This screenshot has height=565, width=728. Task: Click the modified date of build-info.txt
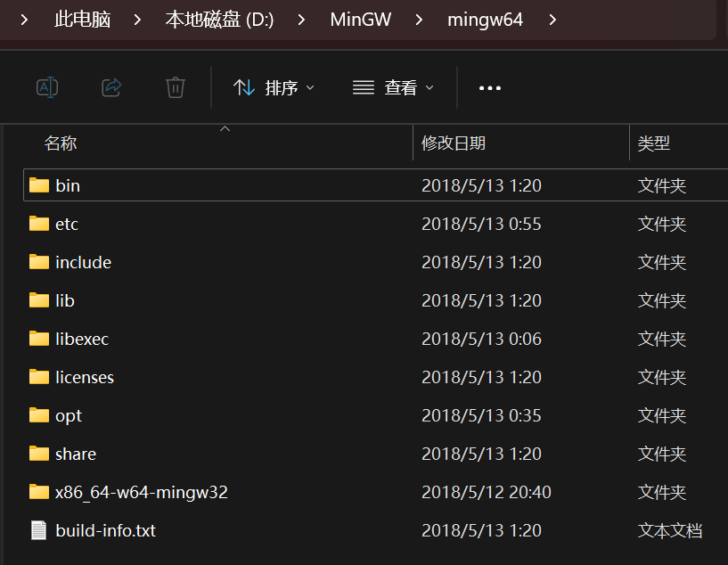click(481, 530)
